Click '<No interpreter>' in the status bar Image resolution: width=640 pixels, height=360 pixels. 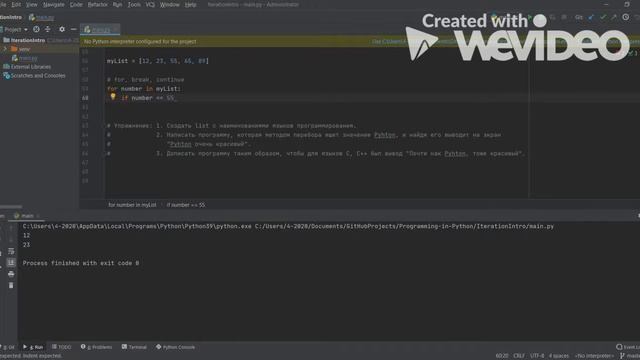[594, 356]
